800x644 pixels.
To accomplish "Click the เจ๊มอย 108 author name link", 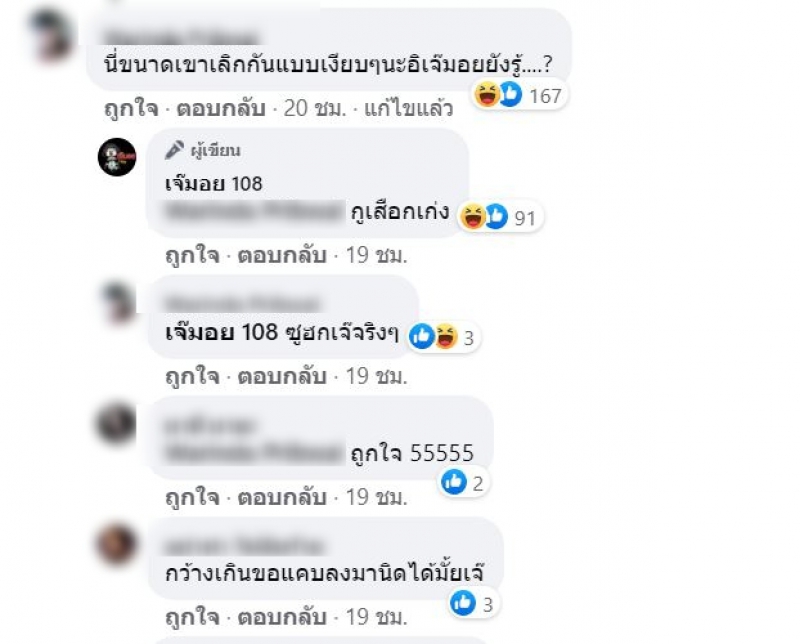I will click(214, 184).
